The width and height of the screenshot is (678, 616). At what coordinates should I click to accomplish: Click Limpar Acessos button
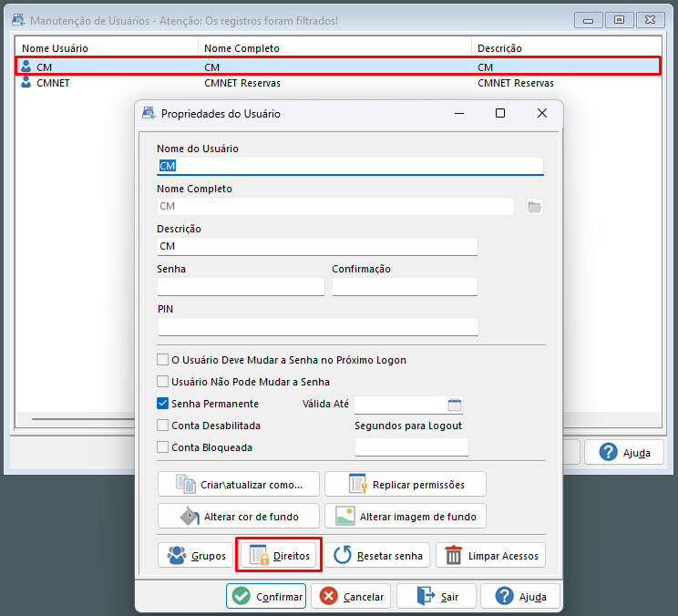pos(491,556)
